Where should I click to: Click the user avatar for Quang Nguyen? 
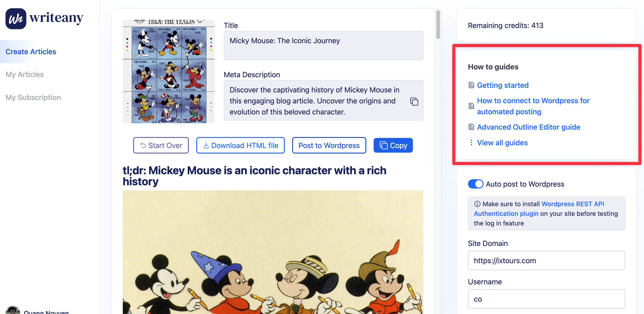(x=13, y=310)
